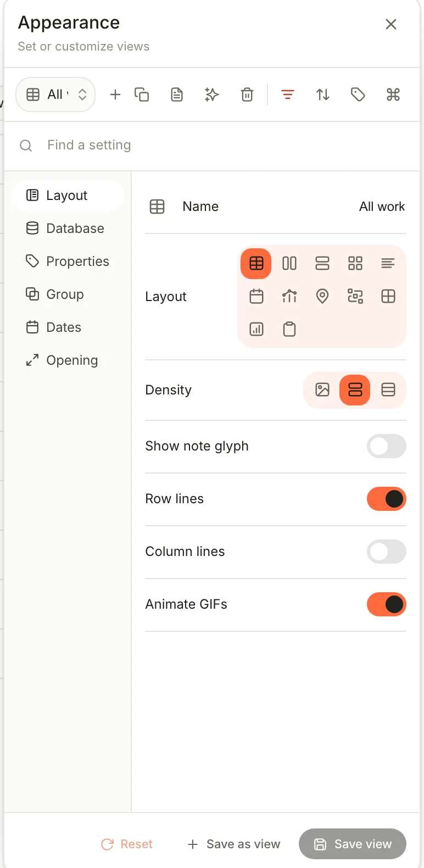This screenshot has width=424, height=868.
Task: Select the line-and-bars chart layout icon
Action: (x=289, y=297)
